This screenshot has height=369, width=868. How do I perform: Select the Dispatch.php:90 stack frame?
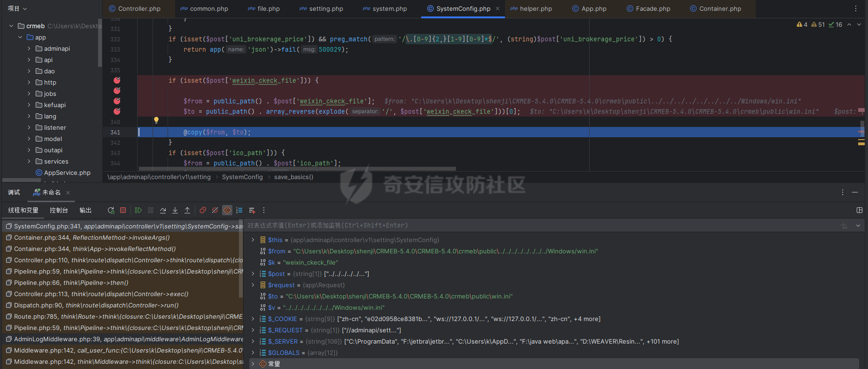click(x=123, y=305)
